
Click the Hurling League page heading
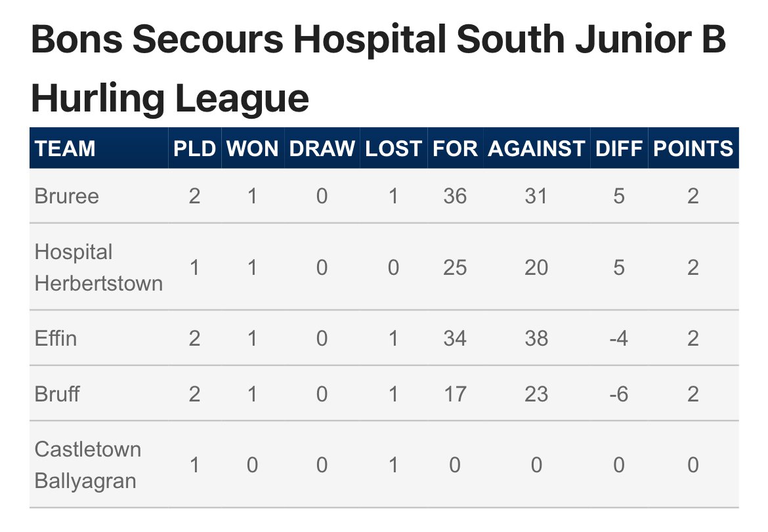(x=378, y=68)
